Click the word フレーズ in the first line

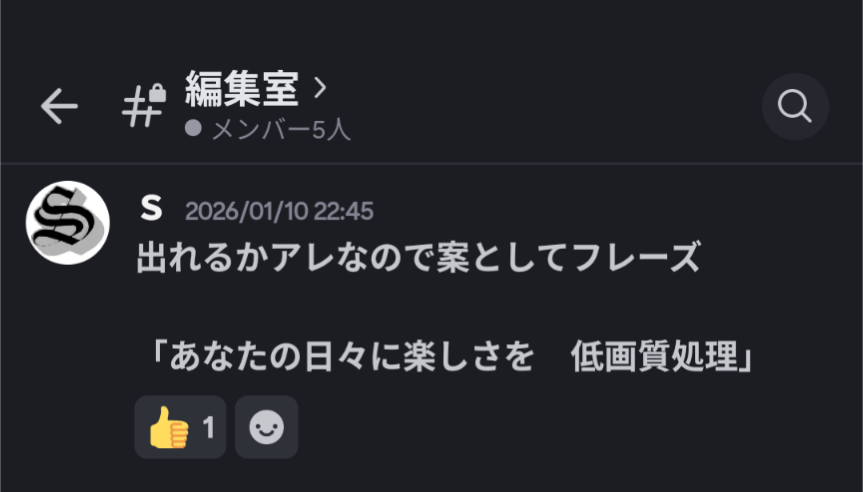tap(636, 257)
